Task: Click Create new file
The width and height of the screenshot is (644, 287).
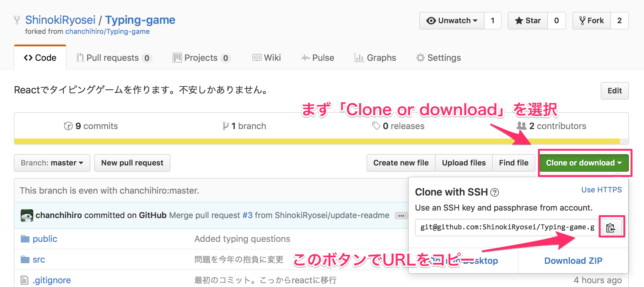Action: [x=401, y=163]
